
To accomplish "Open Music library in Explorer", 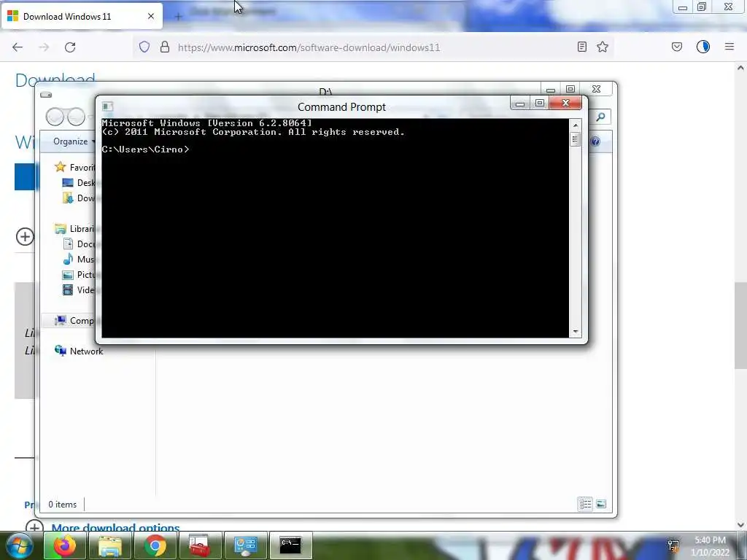I will tap(79, 259).
